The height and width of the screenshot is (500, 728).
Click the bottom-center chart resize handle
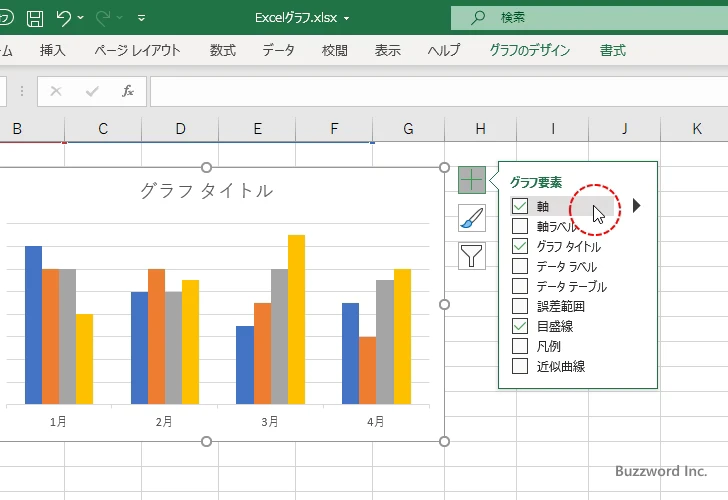(207, 442)
